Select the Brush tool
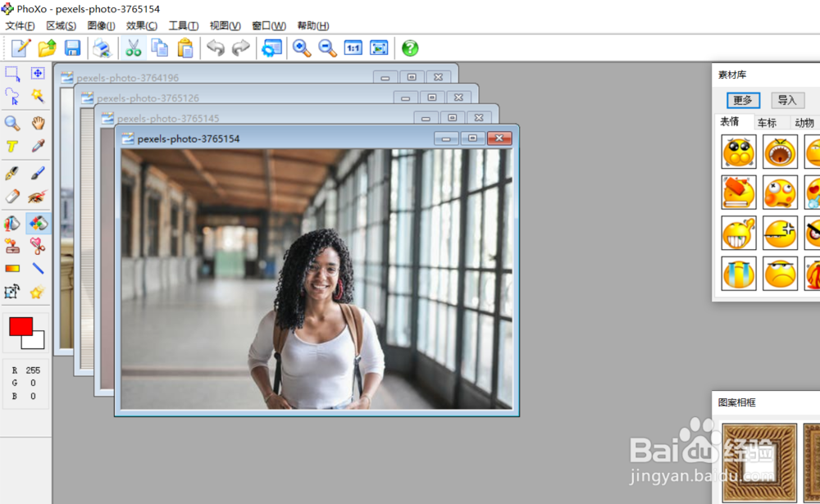This screenshot has height=504, width=820. (38, 173)
